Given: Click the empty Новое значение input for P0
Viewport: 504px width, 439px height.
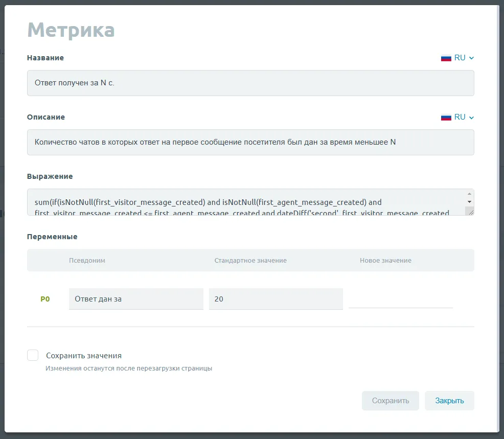Looking at the screenshot, I should pos(400,298).
